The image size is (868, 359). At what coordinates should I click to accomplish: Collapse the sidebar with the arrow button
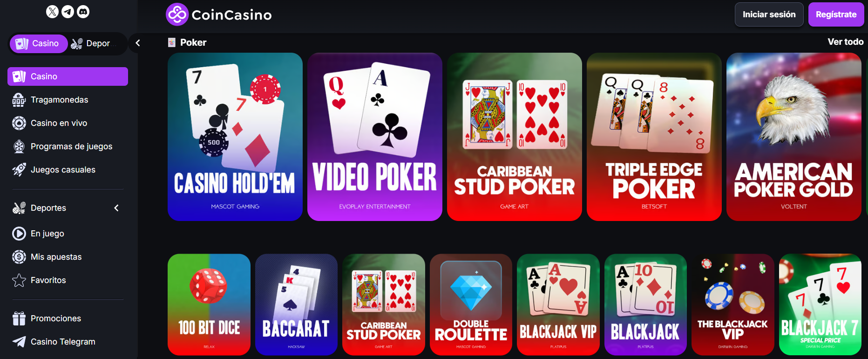138,43
